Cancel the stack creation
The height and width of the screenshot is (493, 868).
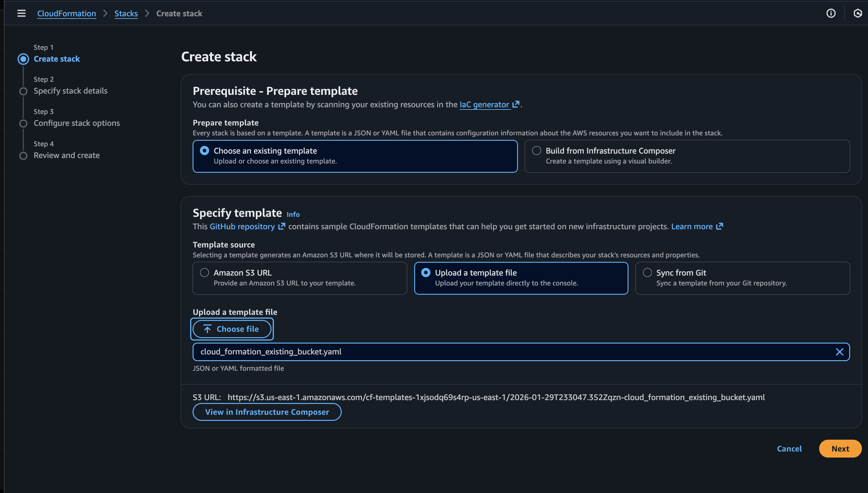(789, 449)
